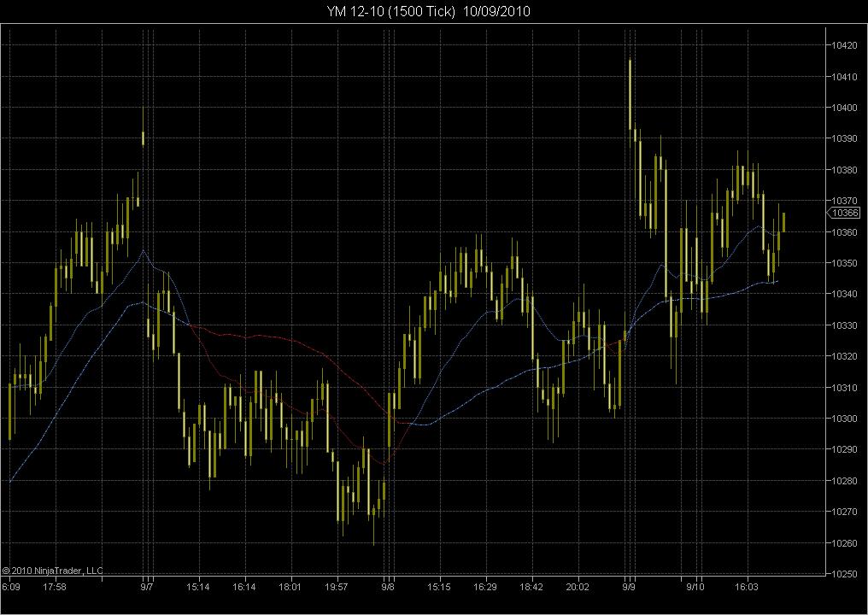Click the 15:15 time axis label
The width and height of the screenshot is (868, 615).
439,587
